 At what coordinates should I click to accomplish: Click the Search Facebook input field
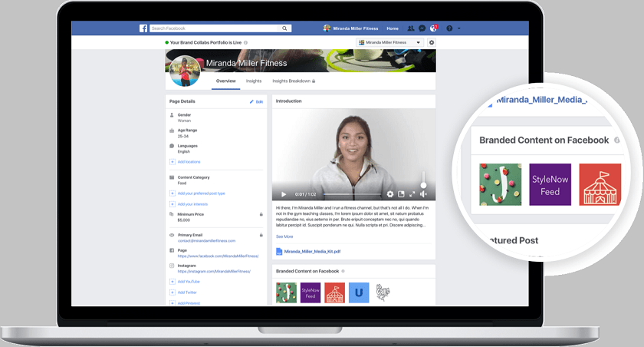215,28
